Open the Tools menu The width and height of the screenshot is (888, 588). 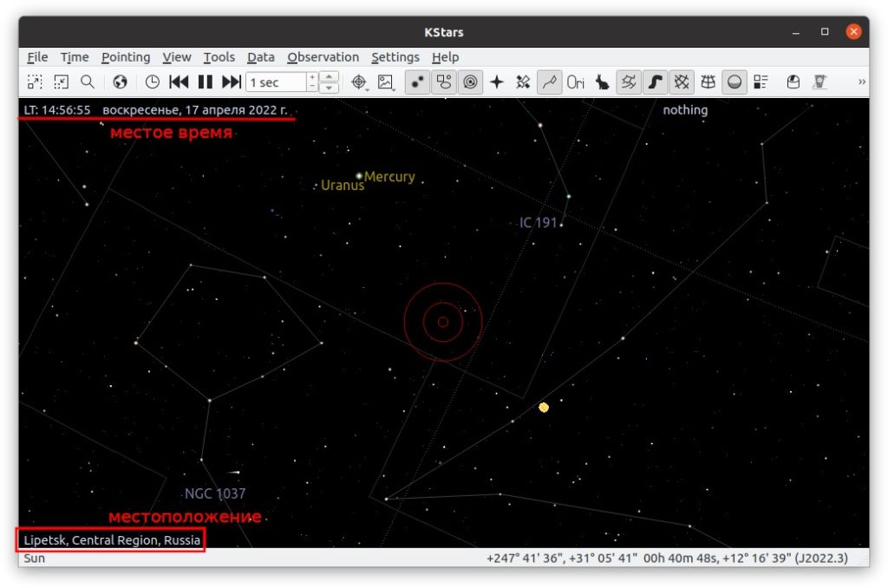coord(219,57)
